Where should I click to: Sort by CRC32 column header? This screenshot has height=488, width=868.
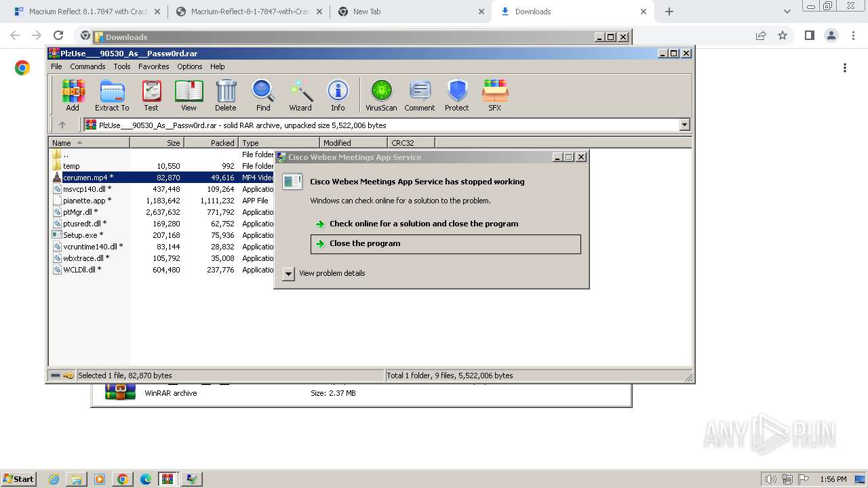click(x=411, y=143)
